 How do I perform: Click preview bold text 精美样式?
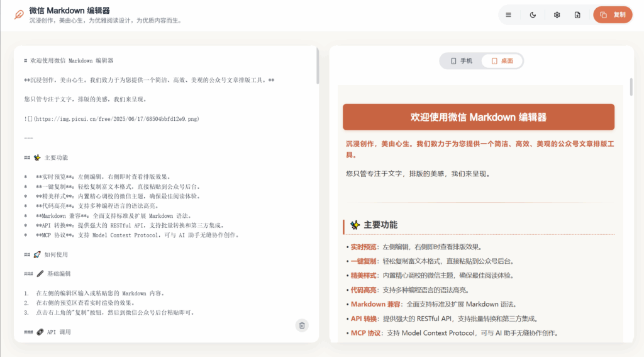point(364,276)
